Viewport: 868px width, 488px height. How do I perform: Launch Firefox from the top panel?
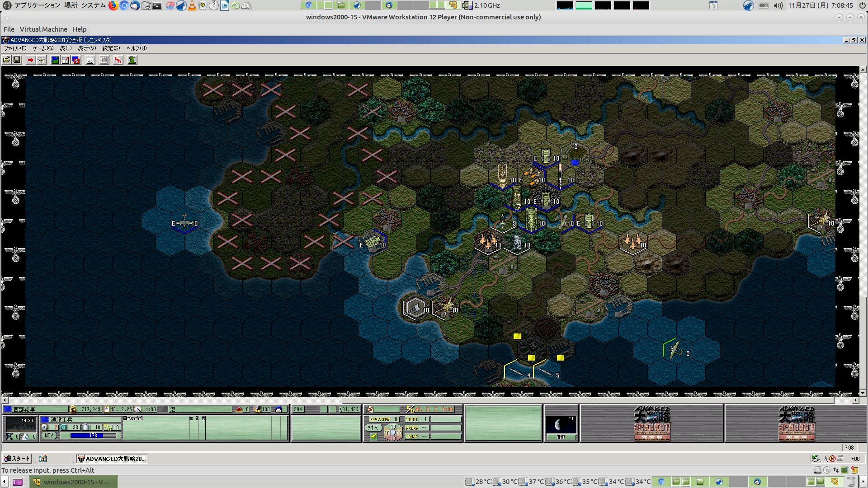click(113, 5)
